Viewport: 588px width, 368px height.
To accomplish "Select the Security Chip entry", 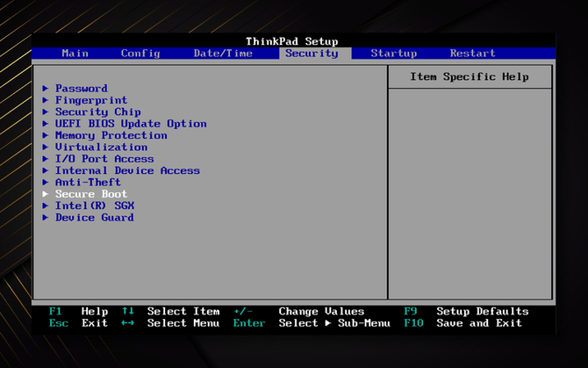I will pyautogui.click(x=98, y=112).
